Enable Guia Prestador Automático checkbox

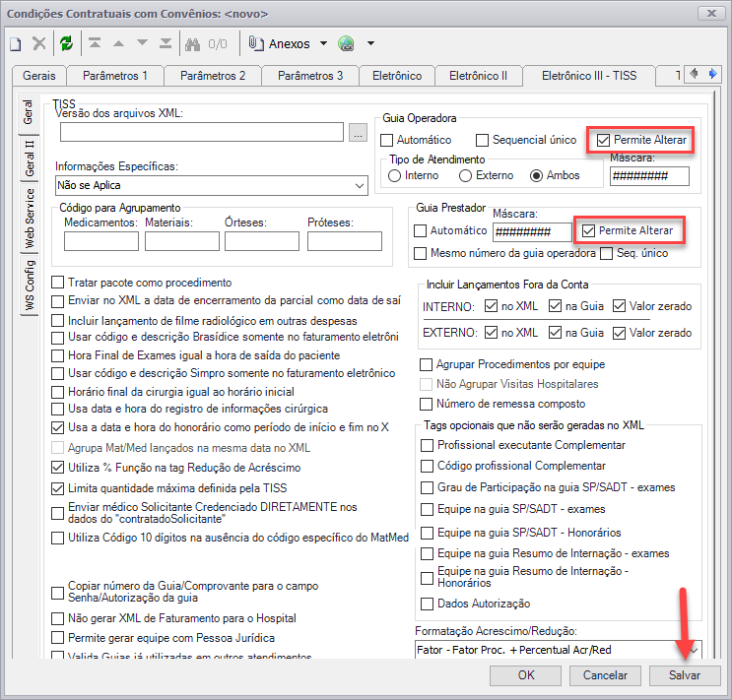click(420, 230)
